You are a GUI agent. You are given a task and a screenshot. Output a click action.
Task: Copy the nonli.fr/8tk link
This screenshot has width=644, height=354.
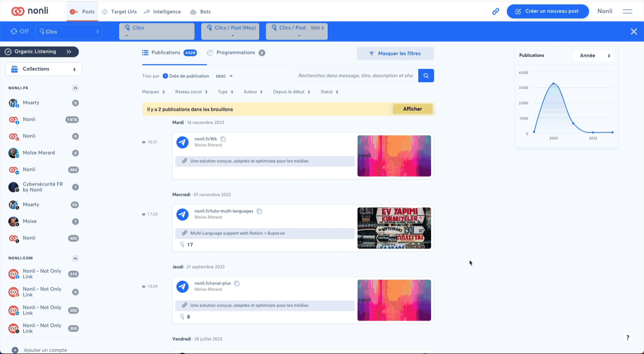pos(223,139)
